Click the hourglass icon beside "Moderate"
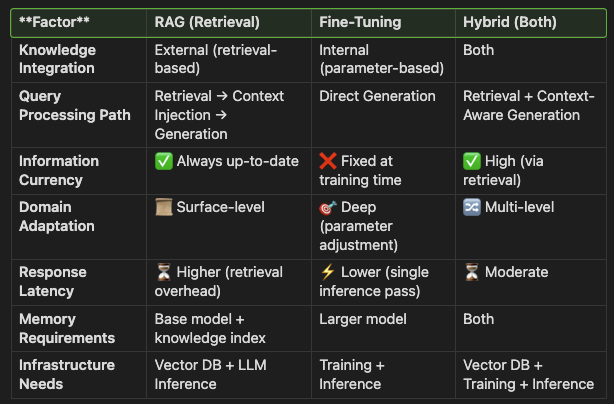This screenshot has height=404, width=614. point(472,272)
